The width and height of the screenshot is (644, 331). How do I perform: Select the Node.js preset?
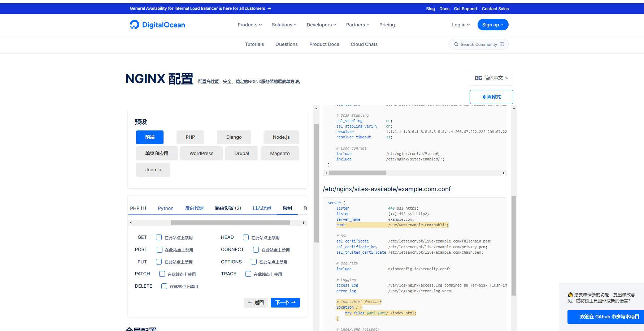(281, 137)
